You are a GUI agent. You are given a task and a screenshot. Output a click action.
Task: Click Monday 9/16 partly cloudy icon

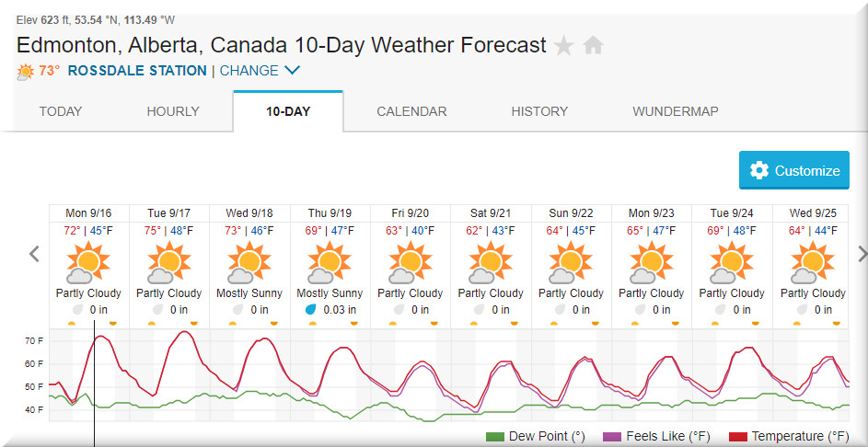point(87,263)
